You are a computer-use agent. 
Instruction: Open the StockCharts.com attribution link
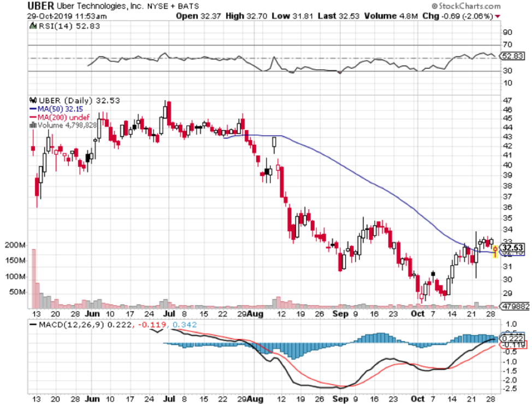(x=466, y=6)
